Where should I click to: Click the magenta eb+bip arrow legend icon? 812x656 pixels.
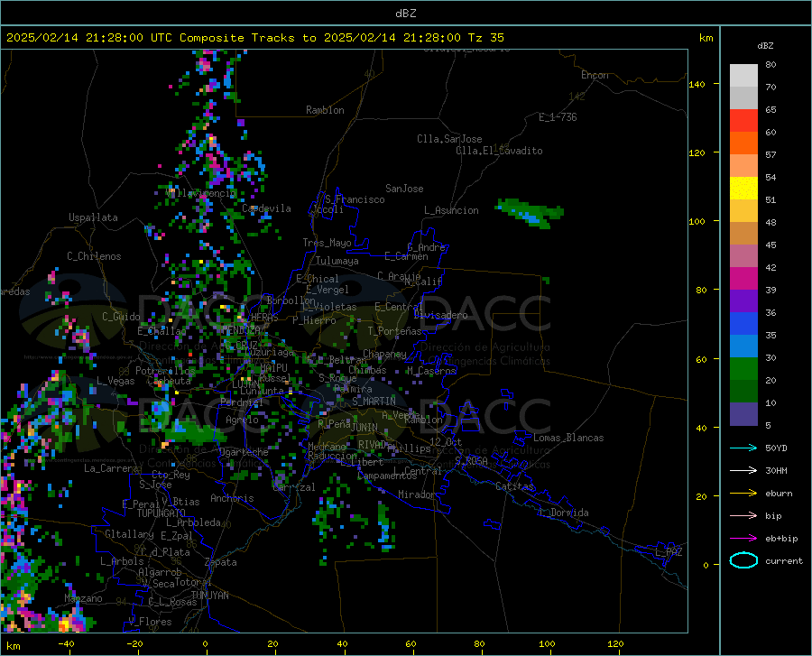click(743, 538)
